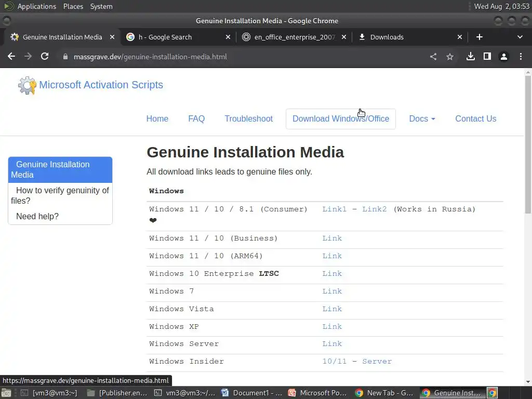Image resolution: width=532 pixels, height=399 pixels.
Task: Click the gear logo of Microsoft Activation Scripts
Action: [27, 85]
